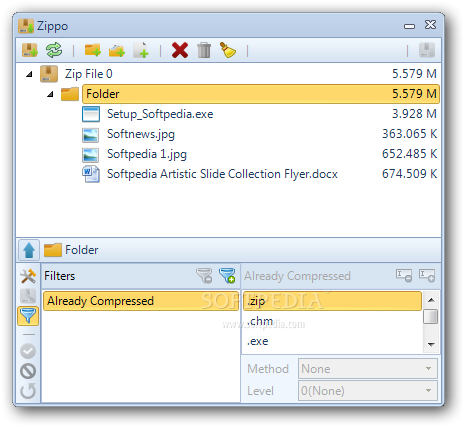This screenshot has height=427, width=465.
Task: Open the Level dropdown
Action: (x=368, y=390)
